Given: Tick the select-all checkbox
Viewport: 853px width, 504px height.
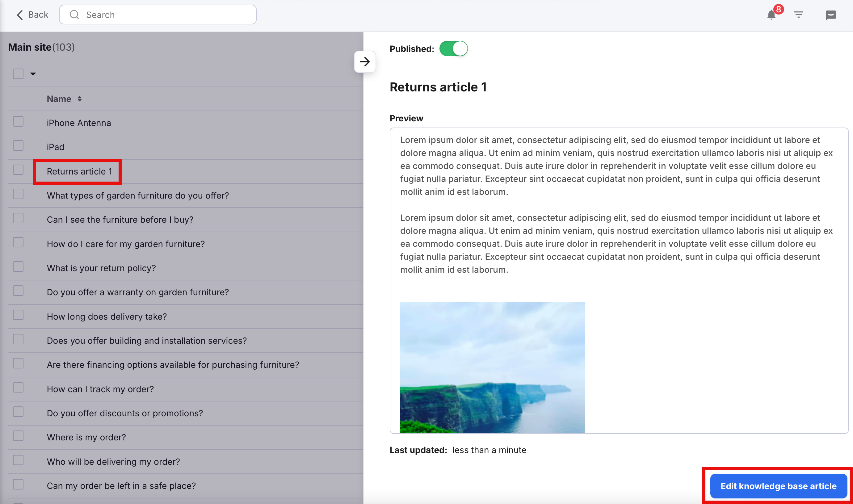Looking at the screenshot, I should pyautogui.click(x=18, y=74).
